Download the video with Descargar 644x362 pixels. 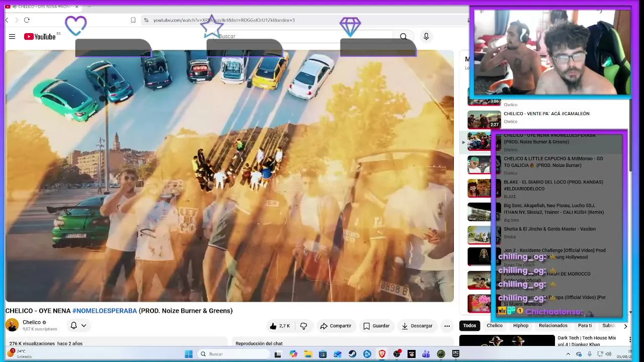pos(417,326)
